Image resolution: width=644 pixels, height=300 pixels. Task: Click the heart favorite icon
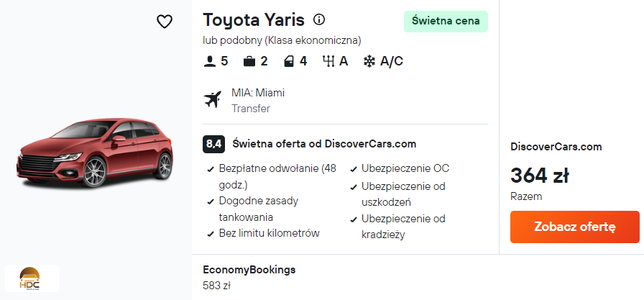pyautogui.click(x=165, y=22)
